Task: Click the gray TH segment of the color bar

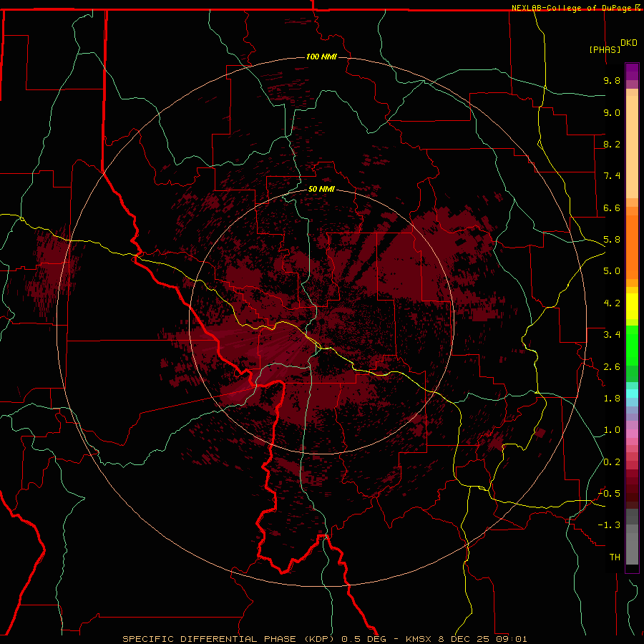Action: pos(632,548)
